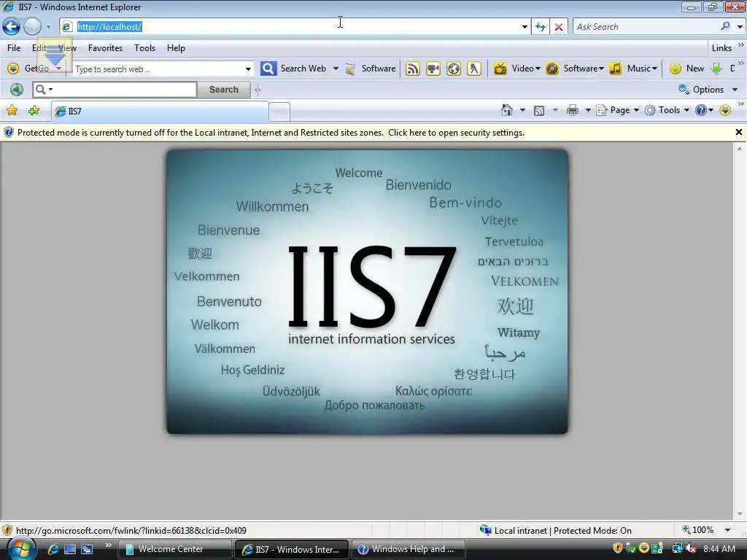Click the New smiley icon on GetGo toolbar
Viewport: 747px width, 560px height.
[x=675, y=69]
